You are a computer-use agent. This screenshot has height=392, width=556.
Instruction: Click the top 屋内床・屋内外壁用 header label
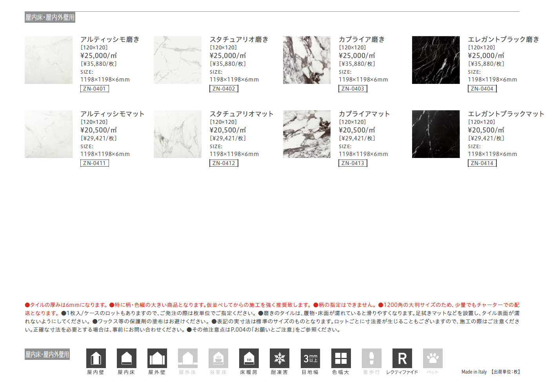[50, 17]
